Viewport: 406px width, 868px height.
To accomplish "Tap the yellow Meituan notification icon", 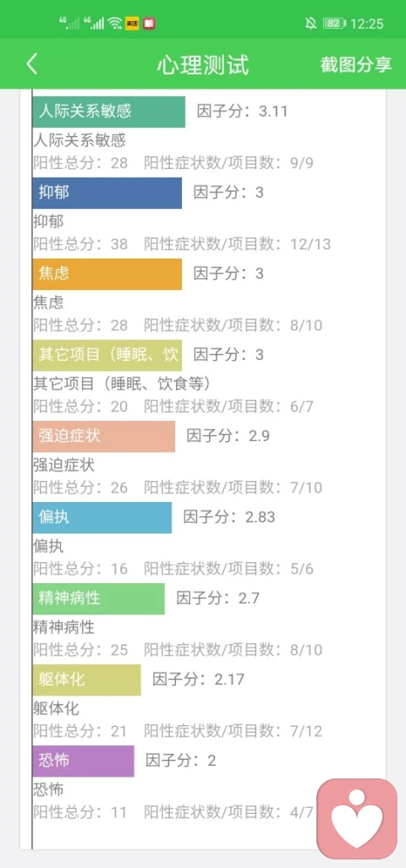I will point(133,24).
